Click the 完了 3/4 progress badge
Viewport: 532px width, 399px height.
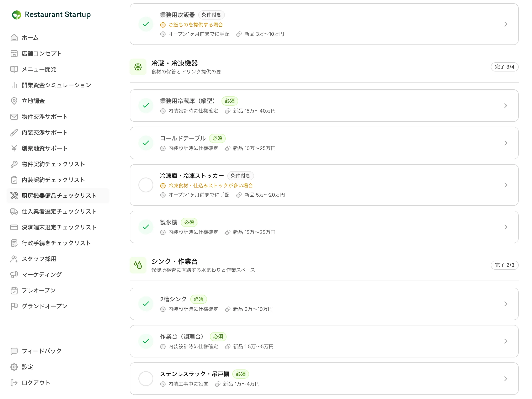pyautogui.click(x=504, y=67)
